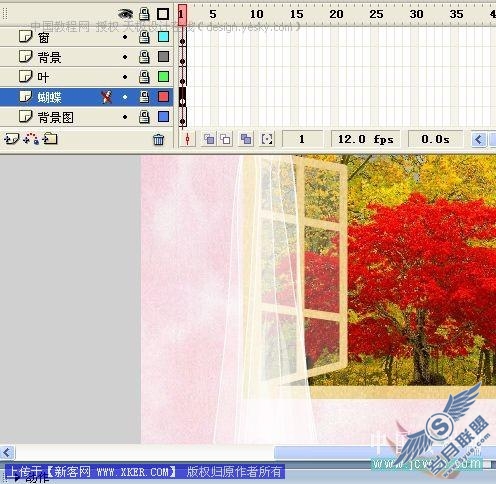Click the 12.0 fps frame rate field
Screen dimensions: 496x484
tap(366, 139)
